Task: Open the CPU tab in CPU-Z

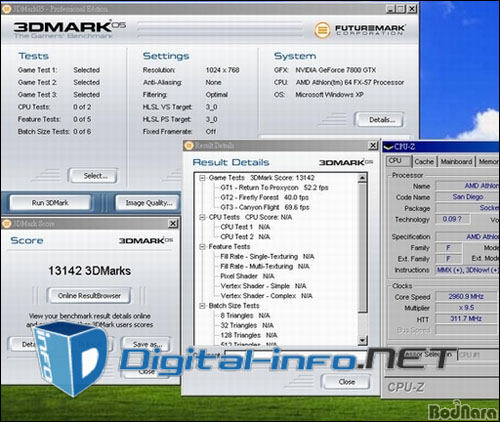Action: tap(398, 161)
